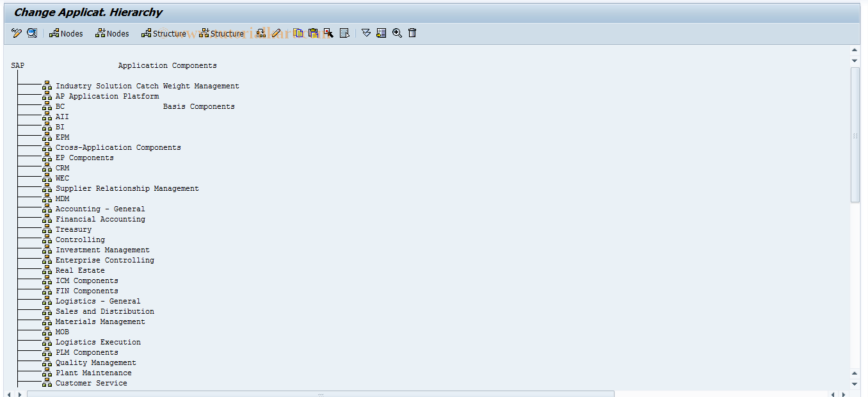
Task: Select Quality Management node
Action: click(x=96, y=362)
